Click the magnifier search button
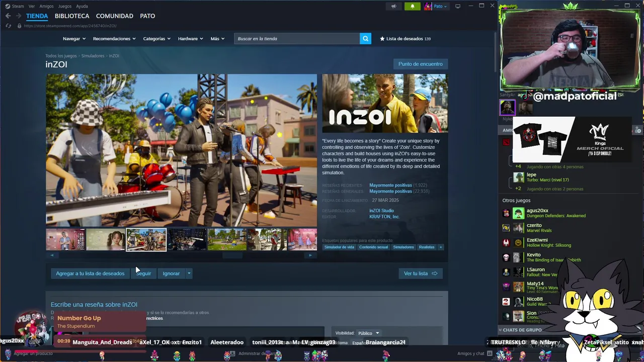The image size is (644, 362). (365, 39)
